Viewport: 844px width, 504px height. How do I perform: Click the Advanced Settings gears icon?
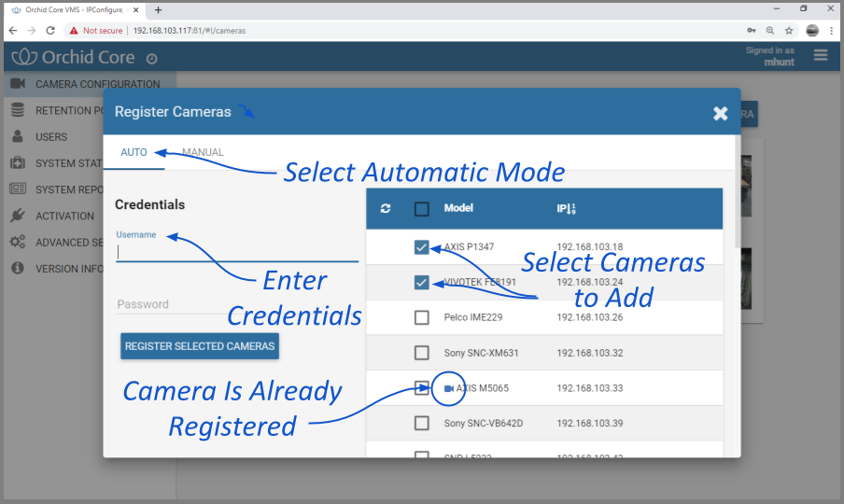pos(18,242)
